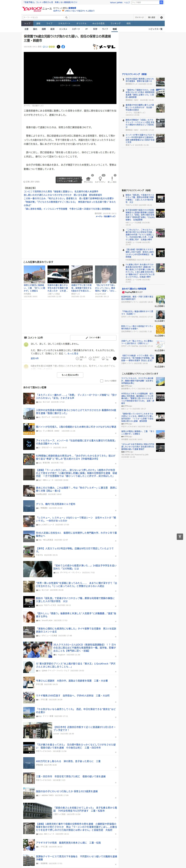This screenshot has width=186, height=868.
Task: Click the キーワードを入力 search field
Action: coord(44,18)
